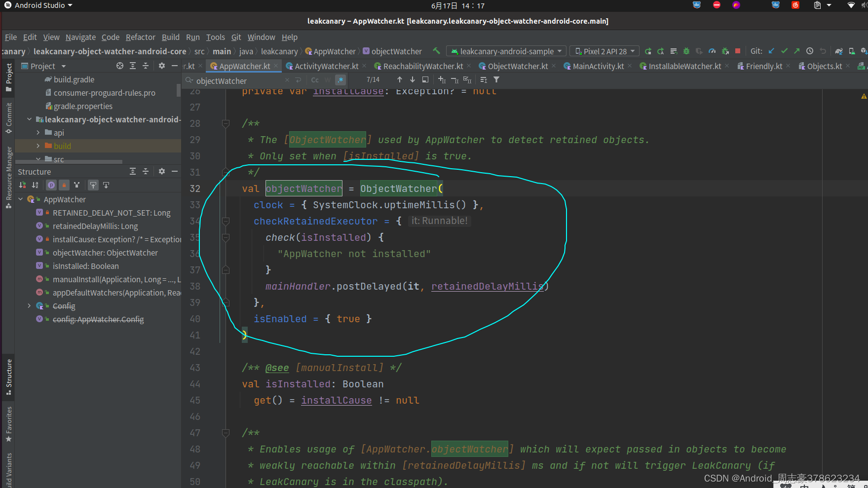Toggle Sort Alphabetically in Structure panel

(35, 185)
